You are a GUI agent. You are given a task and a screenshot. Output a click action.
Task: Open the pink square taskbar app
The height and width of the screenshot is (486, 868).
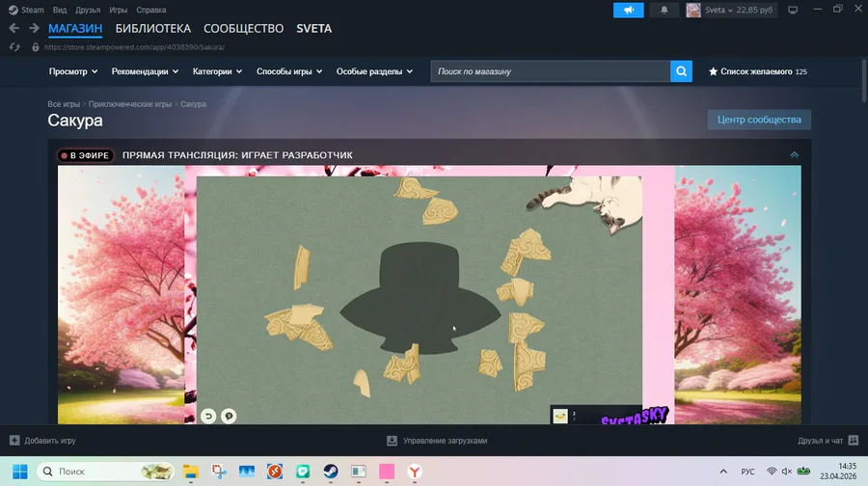click(387, 472)
